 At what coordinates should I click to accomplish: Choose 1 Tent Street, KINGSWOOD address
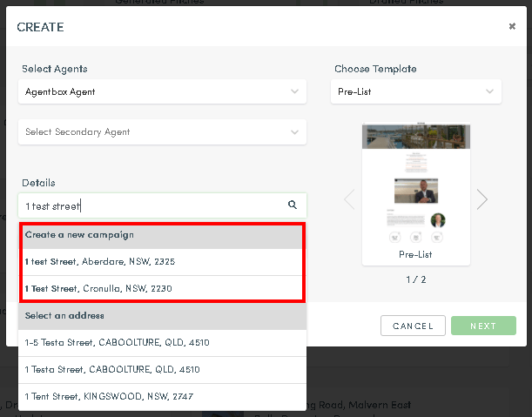pos(162,396)
